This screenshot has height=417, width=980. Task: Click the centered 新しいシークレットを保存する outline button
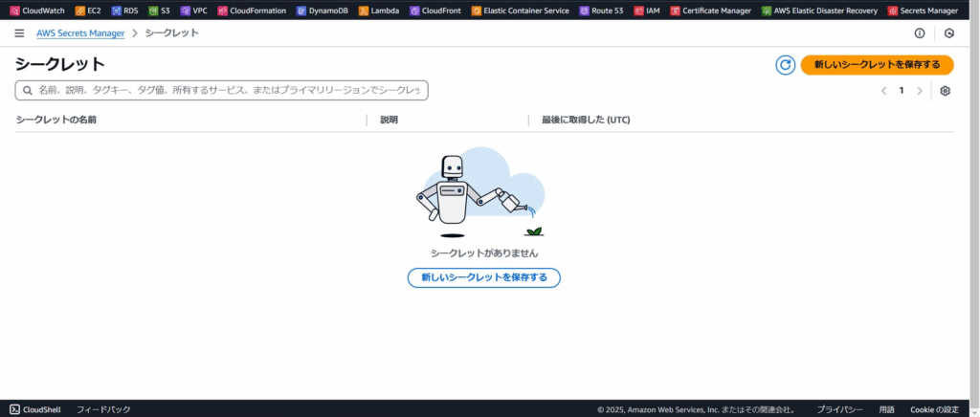coord(483,277)
